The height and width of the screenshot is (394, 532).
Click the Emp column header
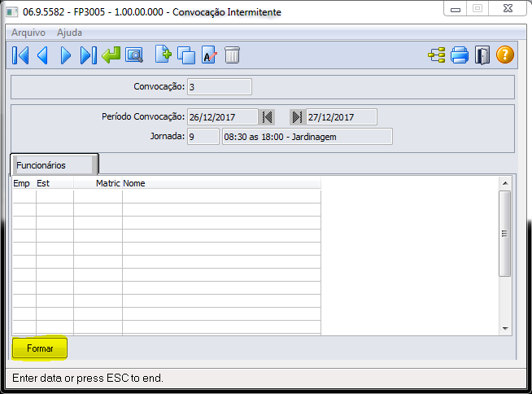point(24,183)
